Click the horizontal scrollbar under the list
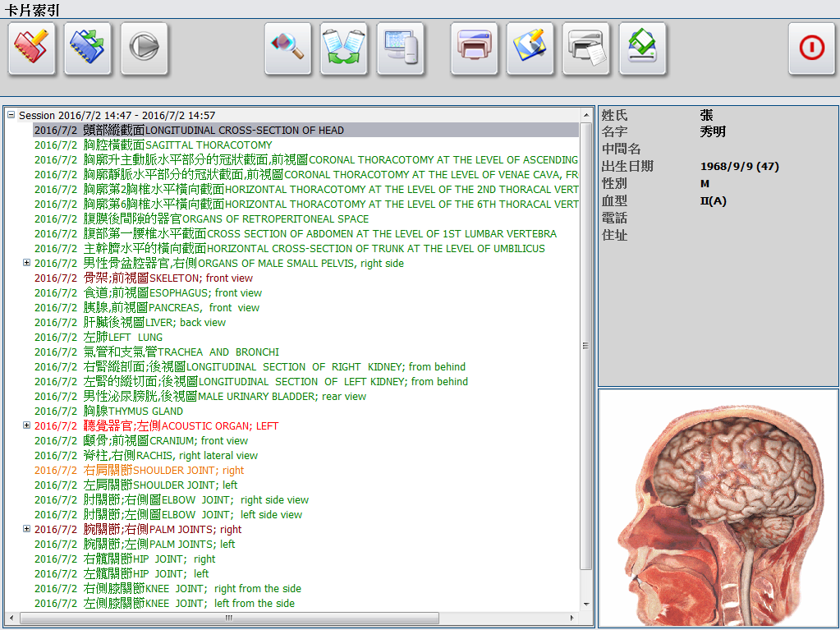The width and height of the screenshot is (840, 630). (x=230, y=618)
